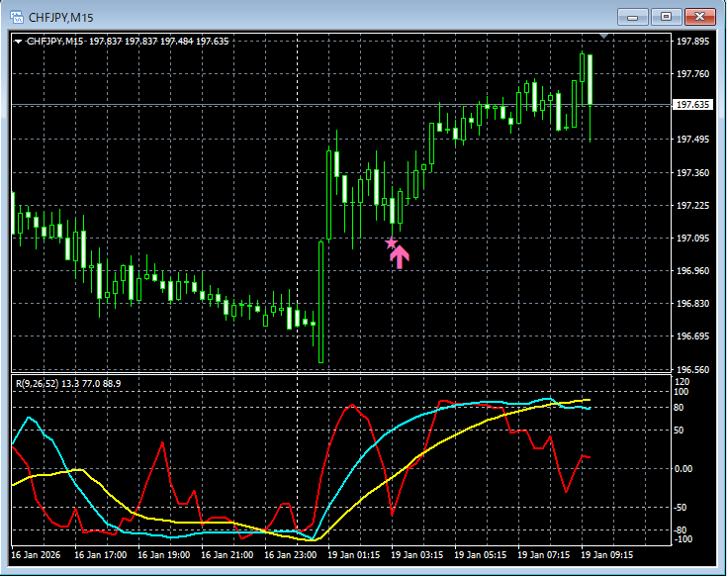Click the 16 Jan 19:00 time label
Screen dimensions: 728x576
(164, 555)
